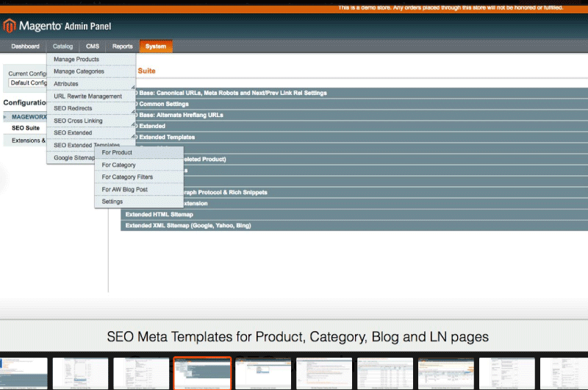Viewport: 588px width, 390px height.
Task: Click the demo store notice text
Action: (x=451, y=7)
